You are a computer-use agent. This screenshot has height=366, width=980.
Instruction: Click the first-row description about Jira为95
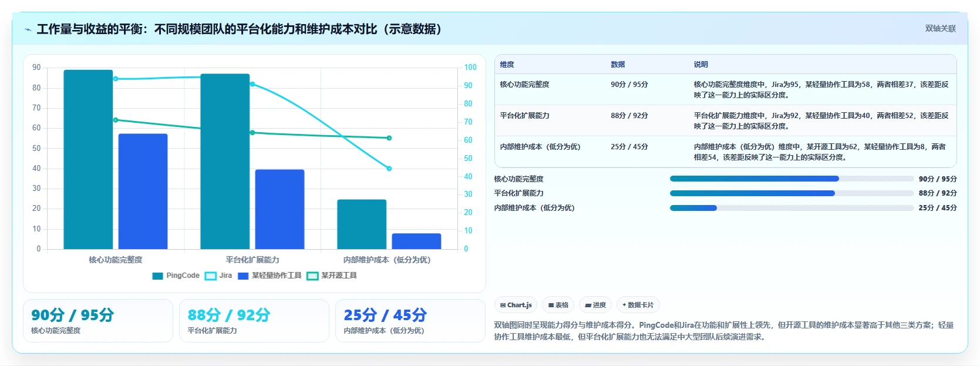(821, 90)
